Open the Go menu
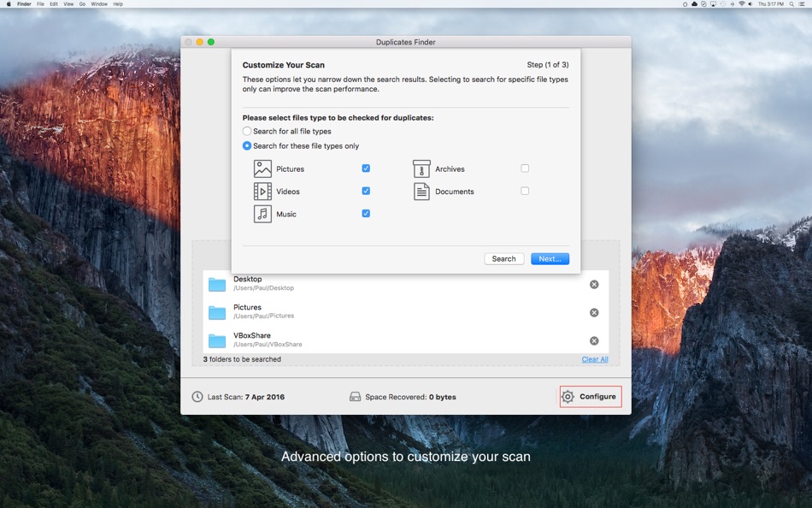 coord(82,3)
